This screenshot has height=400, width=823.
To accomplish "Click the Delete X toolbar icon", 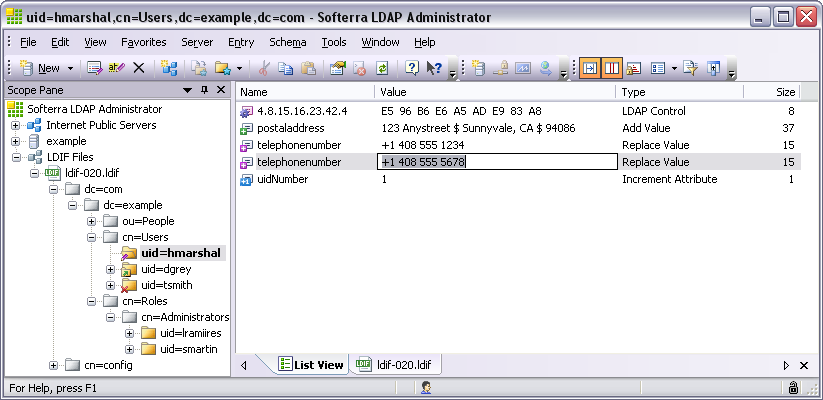I will coord(139,68).
